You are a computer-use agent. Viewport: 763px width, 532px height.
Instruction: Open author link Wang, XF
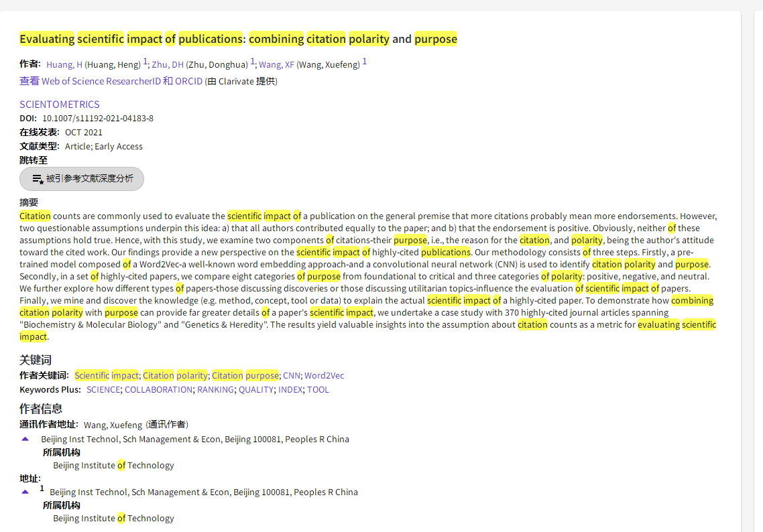276,65
